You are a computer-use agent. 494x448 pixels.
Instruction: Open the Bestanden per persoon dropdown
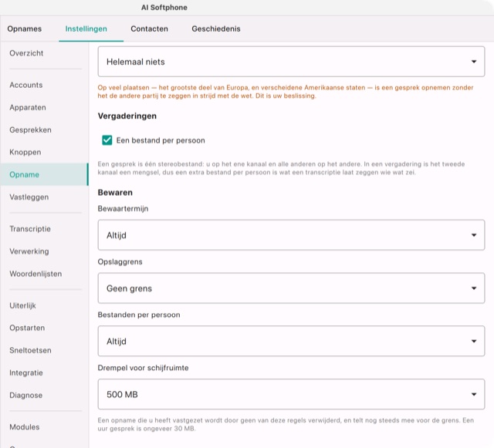click(291, 341)
